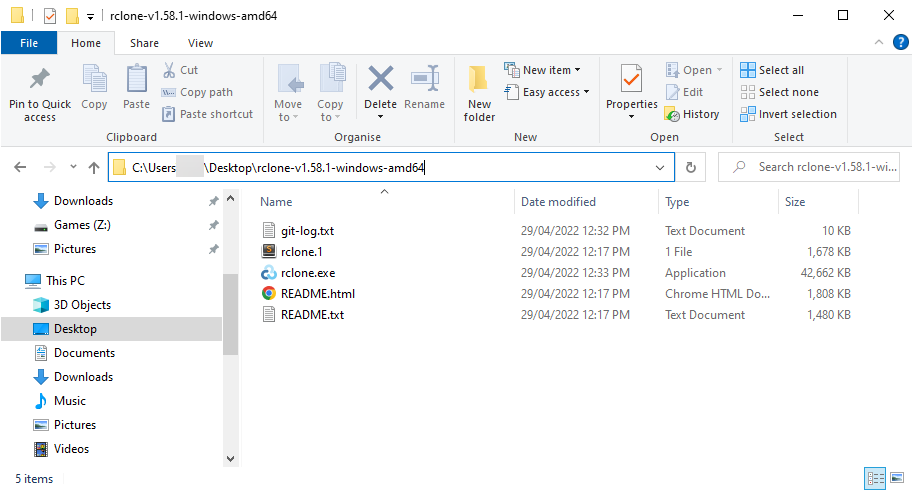Click navigation pane scroll down arrow

tap(230, 458)
